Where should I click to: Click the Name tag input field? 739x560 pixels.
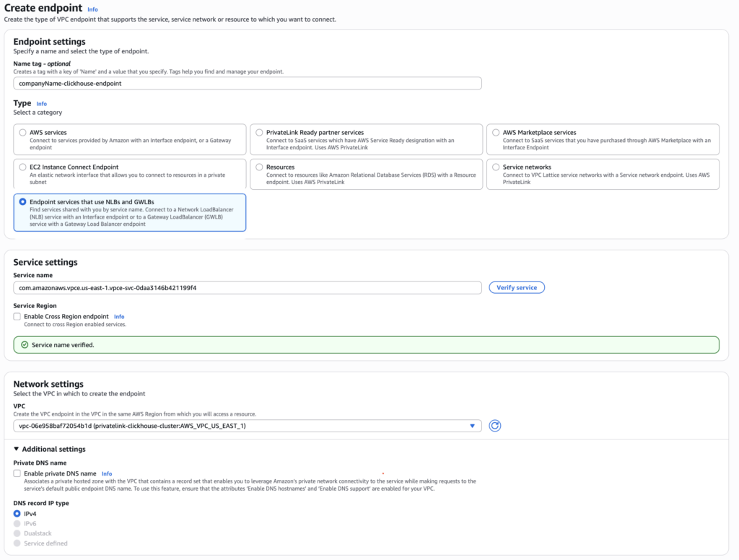pyautogui.click(x=248, y=83)
